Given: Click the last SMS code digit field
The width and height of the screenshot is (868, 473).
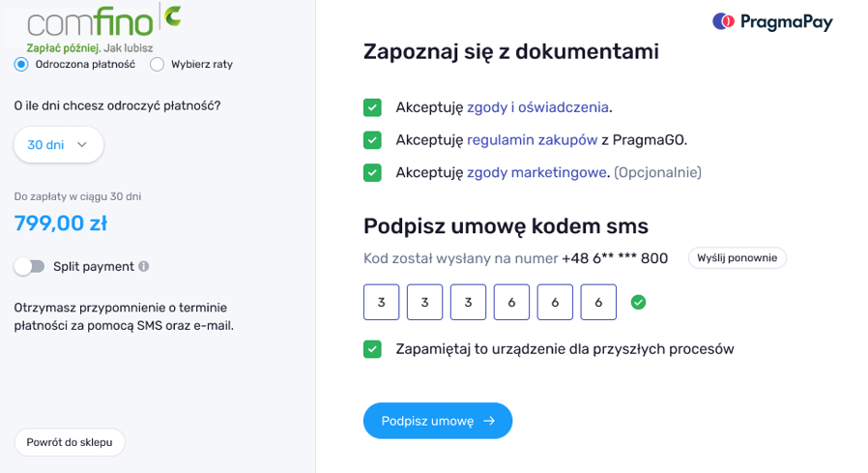Looking at the screenshot, I should [598, 302].
